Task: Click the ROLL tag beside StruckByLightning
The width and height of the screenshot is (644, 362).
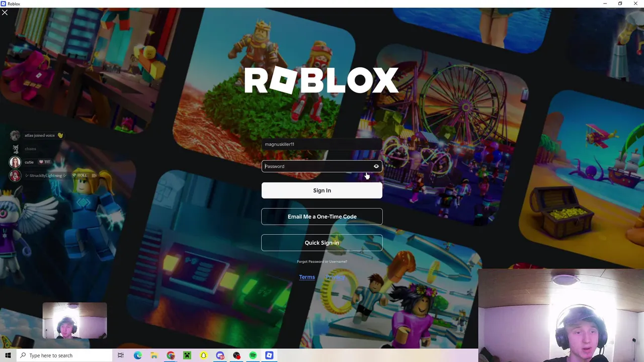Action: click(80, 175)
